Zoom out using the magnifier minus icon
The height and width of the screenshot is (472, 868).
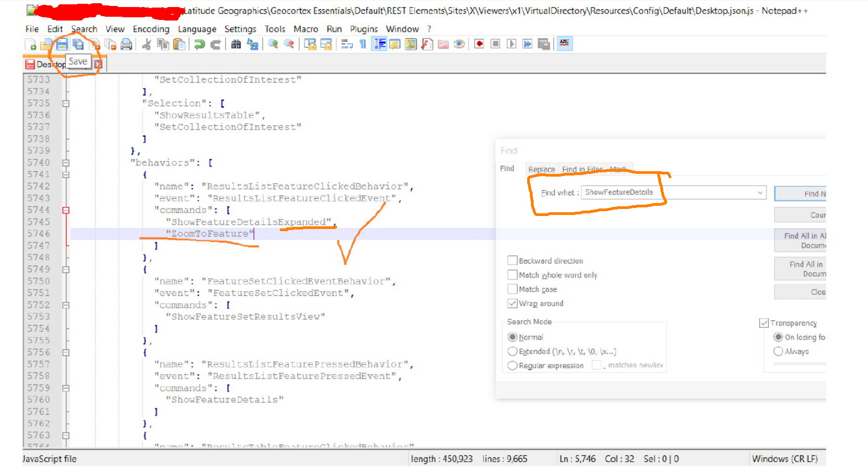point(289,44)
